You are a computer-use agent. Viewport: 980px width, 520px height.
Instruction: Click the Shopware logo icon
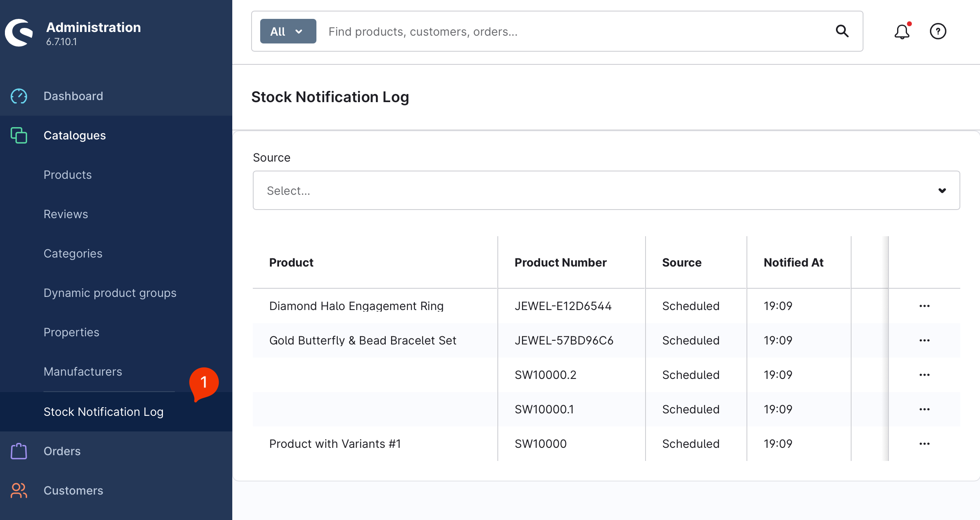click(x=19, y=32)
